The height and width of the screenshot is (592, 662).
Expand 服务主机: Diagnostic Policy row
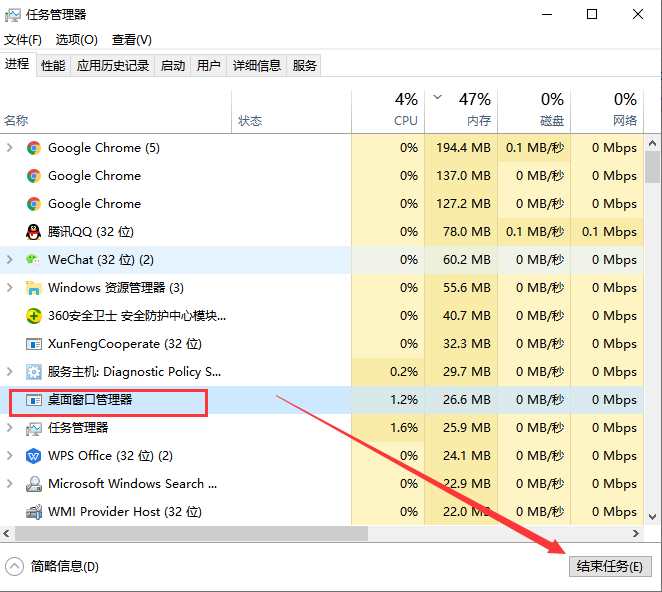point(10,372)
